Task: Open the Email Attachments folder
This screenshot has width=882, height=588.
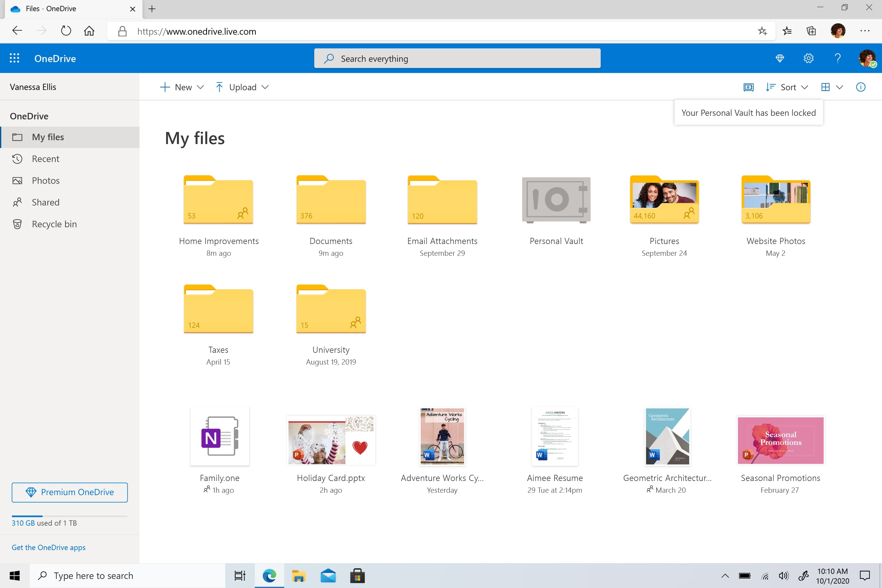Action: (x=442, y=200)
